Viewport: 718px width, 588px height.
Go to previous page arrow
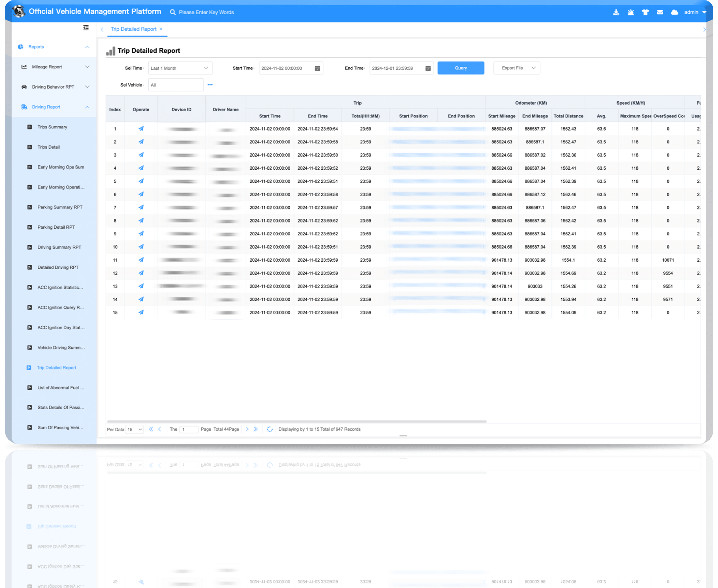pyautogui.click(x=160, y=429)
